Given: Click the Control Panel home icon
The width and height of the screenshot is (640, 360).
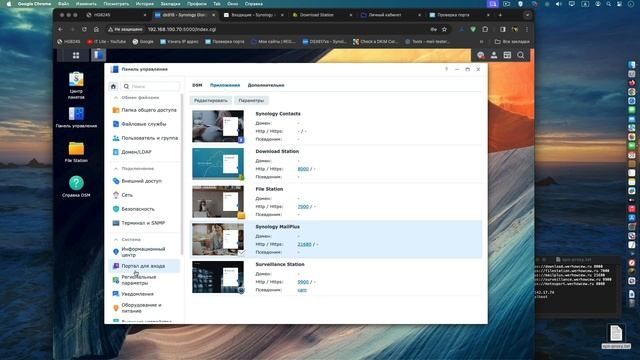Looking at the screenshot, I should (x=113, y=86).
